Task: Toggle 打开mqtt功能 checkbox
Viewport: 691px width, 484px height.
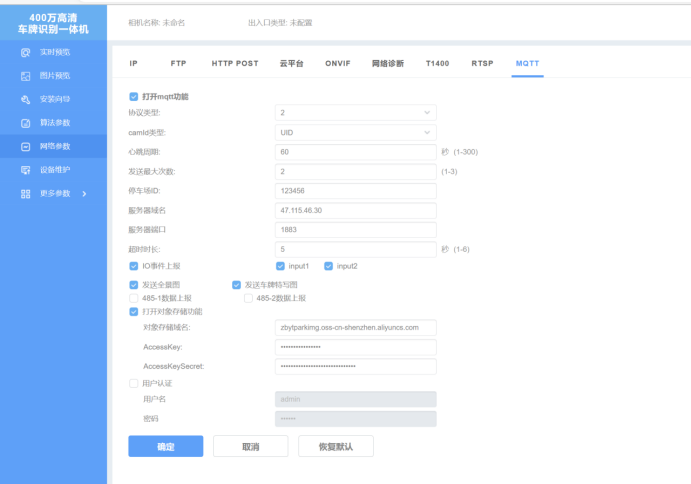Action: click(134, 97)
